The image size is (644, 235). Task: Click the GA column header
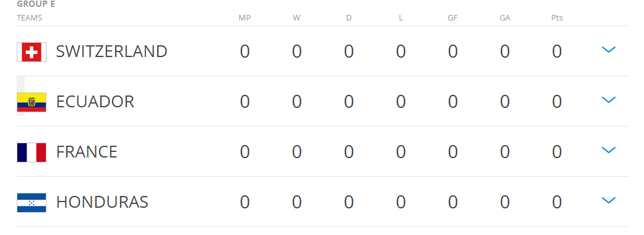pos(505,18)
